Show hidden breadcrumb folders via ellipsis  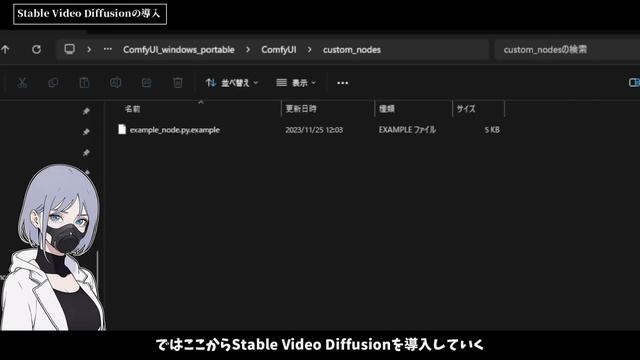click(x=108, y=49)
